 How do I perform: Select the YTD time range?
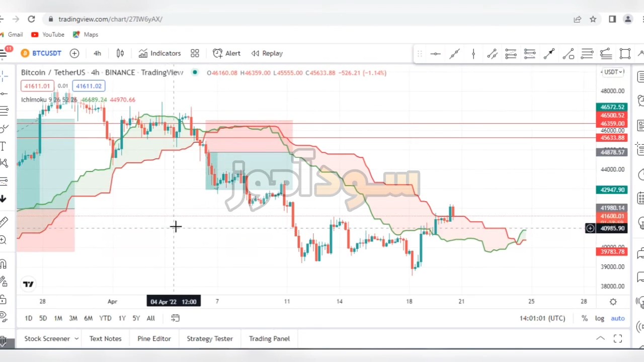click(x=105, y=318)
